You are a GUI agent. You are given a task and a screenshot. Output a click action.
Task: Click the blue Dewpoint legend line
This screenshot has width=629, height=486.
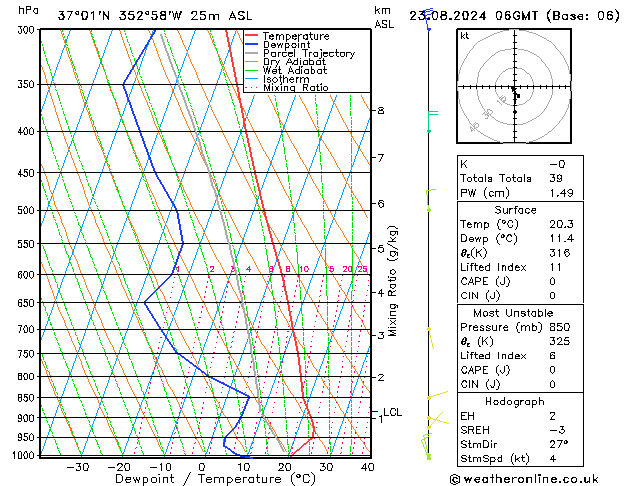pos(251,45)
